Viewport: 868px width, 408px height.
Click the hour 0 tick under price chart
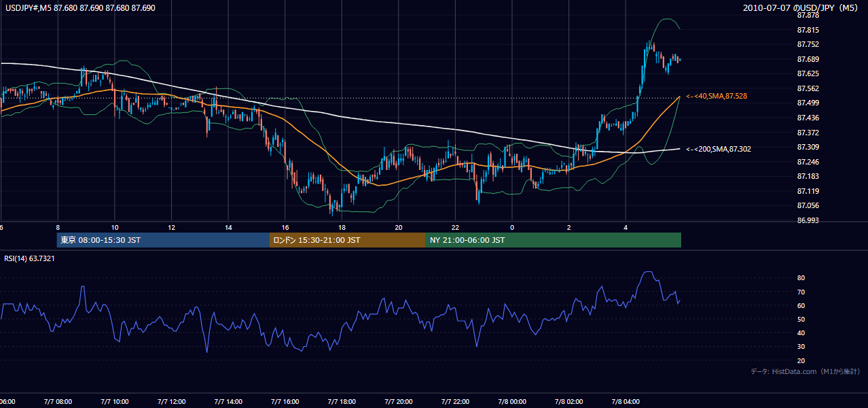(x=512, y=227)
